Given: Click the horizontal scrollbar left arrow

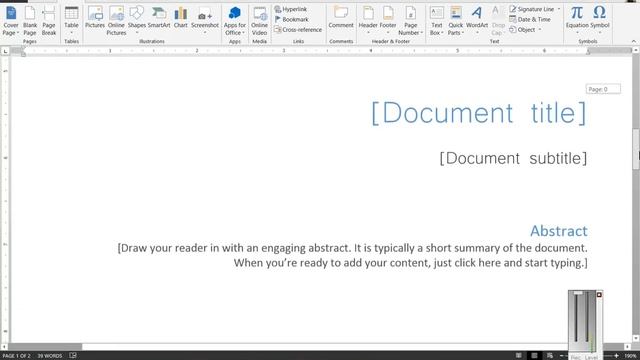Looking at the screenshot, I should [x=4, y=347].
